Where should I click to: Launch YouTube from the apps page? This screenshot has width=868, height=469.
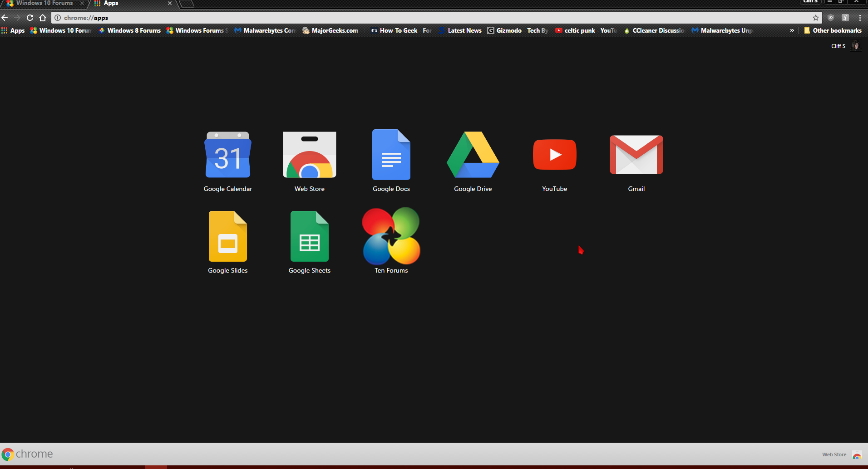tap(554, 154)
